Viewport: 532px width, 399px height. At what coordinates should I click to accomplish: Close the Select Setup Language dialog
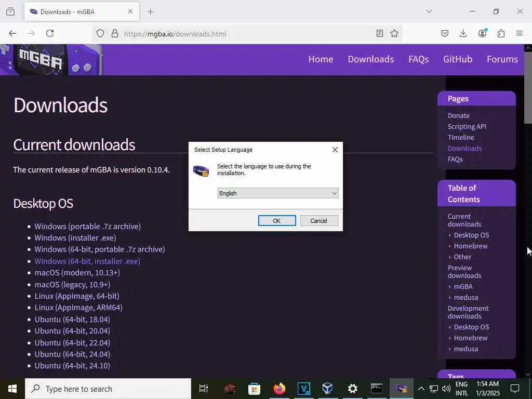(335, 150)
